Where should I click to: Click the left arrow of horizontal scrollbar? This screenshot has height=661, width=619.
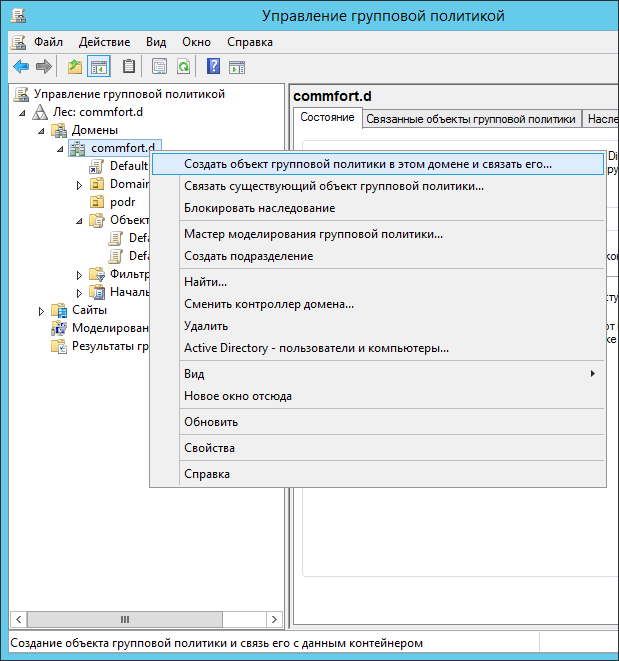[16, 620]
